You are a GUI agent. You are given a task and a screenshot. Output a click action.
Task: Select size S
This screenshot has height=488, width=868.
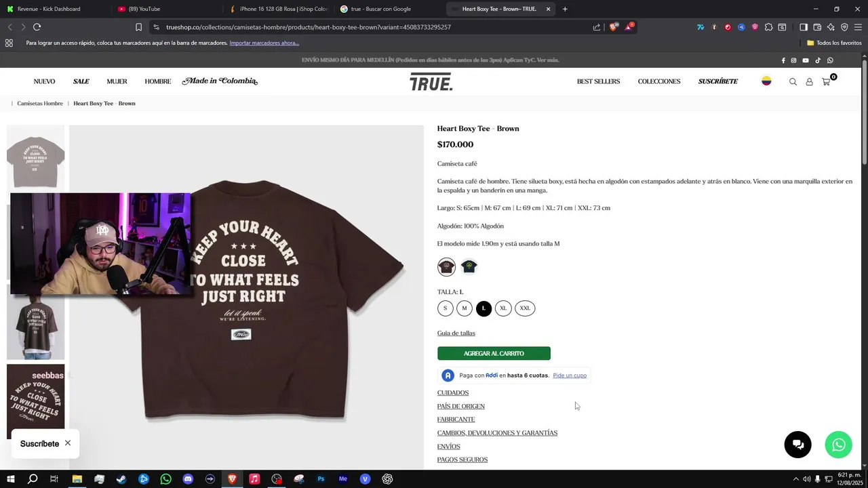click(x=446, y=308)
